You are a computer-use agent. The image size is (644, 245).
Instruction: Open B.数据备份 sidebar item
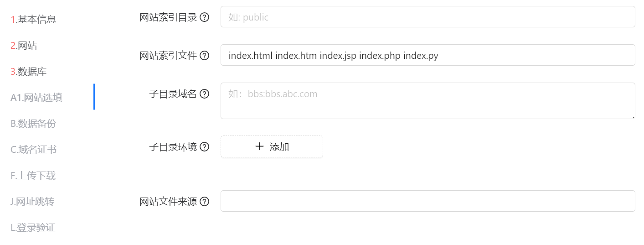coord(33,124)
